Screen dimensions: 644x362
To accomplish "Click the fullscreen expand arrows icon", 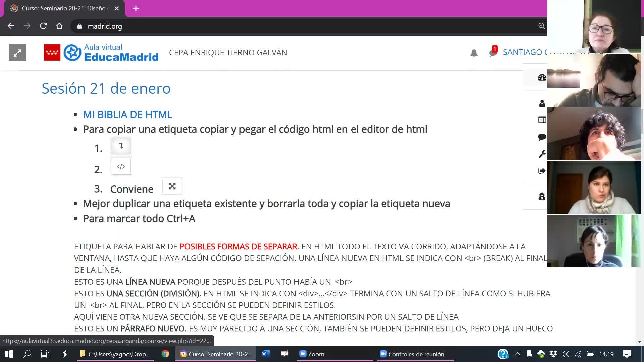I will pyautogui.click(x=17, y=53).
